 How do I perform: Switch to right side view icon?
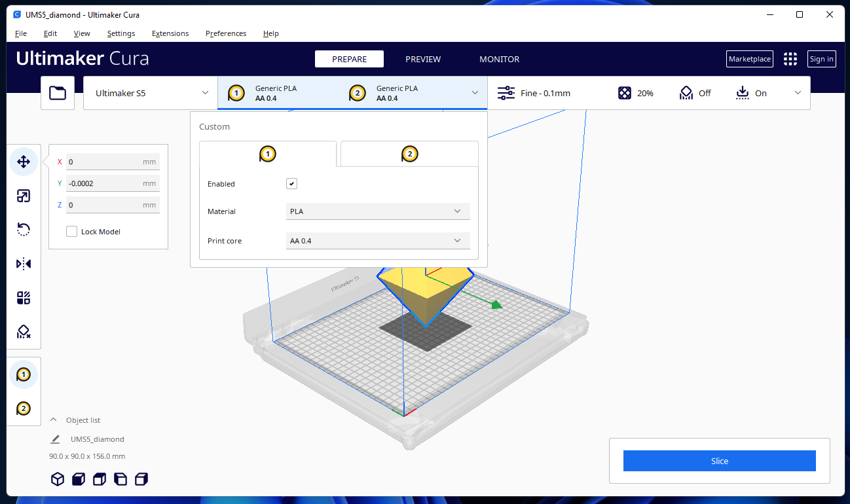[x=141, y=479]
